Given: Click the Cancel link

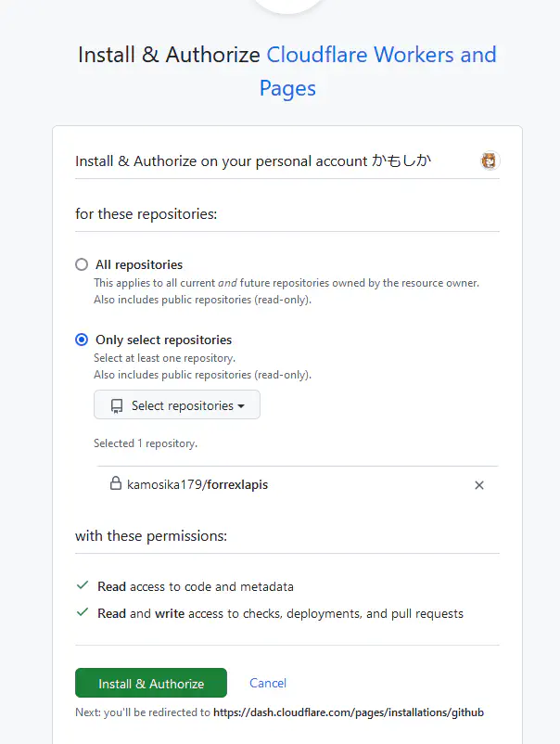Looking at the screenshot, I should pyautogui.click(x=268, y=683).
